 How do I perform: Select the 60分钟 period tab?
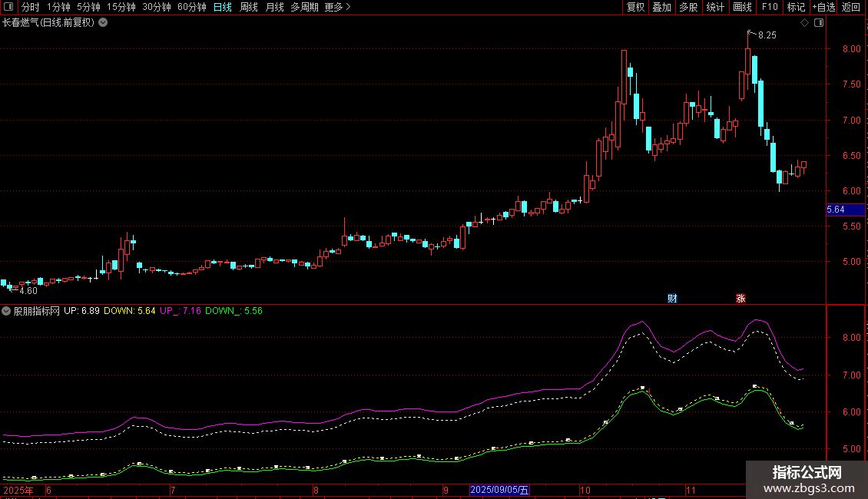[x=191, y=7]
